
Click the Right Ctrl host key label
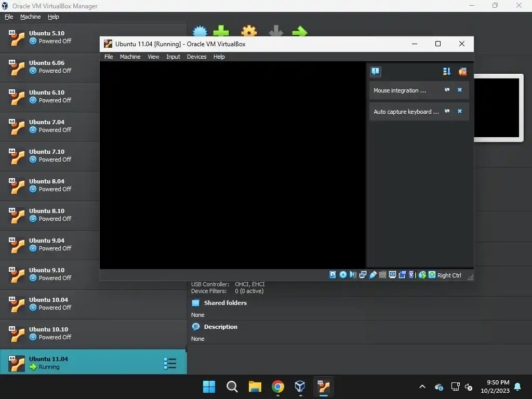(x=449, y=275)
